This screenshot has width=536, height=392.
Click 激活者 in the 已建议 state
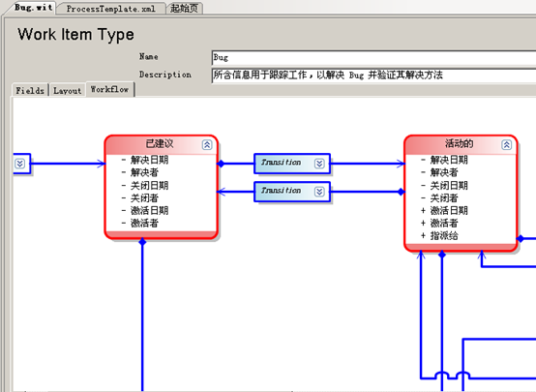click(144, 224)
